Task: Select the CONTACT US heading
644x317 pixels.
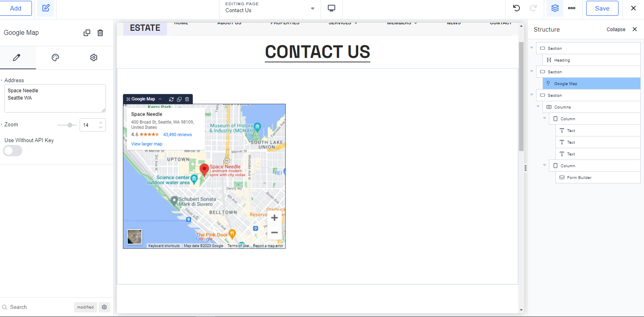Action: (317, 52)
